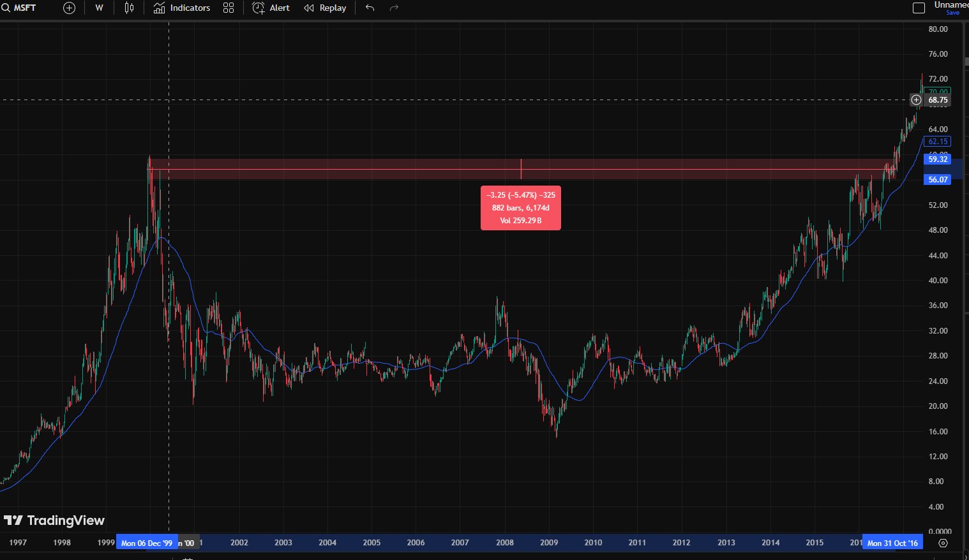The height and width of the screenshot is (560, 969).
Task: Click the 2012 year on the time axis
Action: (681, 543)
